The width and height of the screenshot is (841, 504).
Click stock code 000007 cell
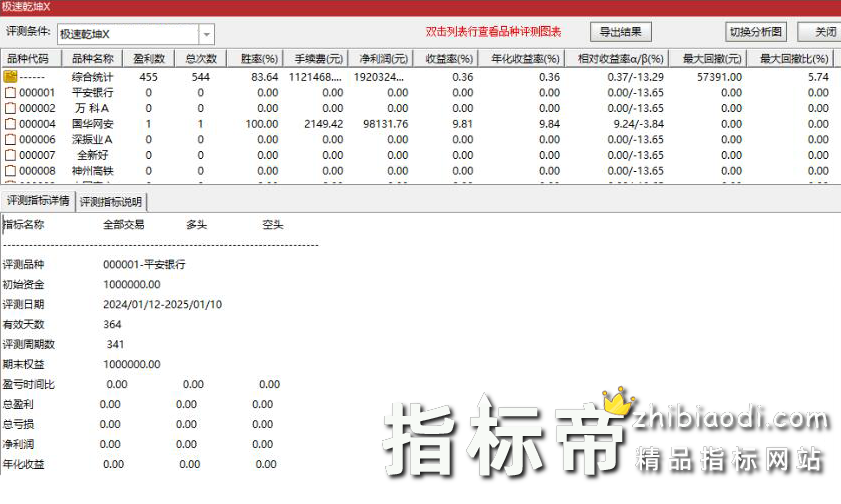(x=37, y=155)
